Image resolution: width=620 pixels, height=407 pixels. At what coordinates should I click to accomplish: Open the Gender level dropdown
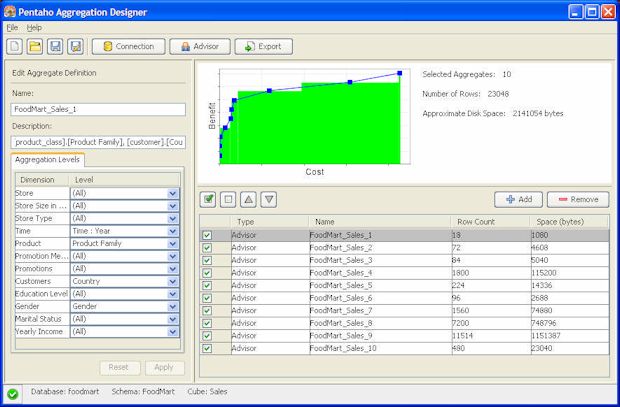[x=172, y=307]
